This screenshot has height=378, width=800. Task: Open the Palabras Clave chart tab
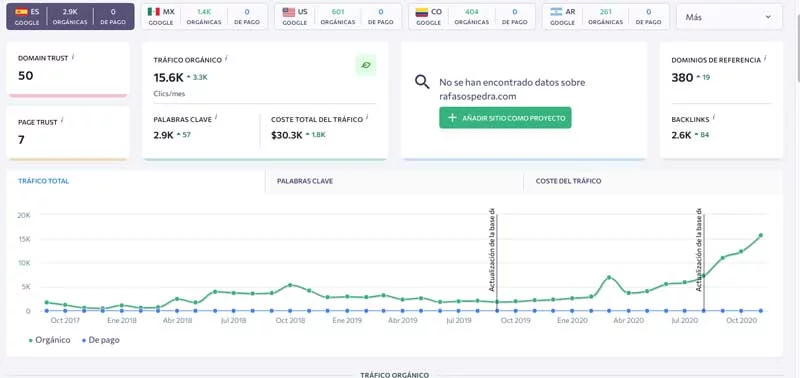(x=394, y=181)
